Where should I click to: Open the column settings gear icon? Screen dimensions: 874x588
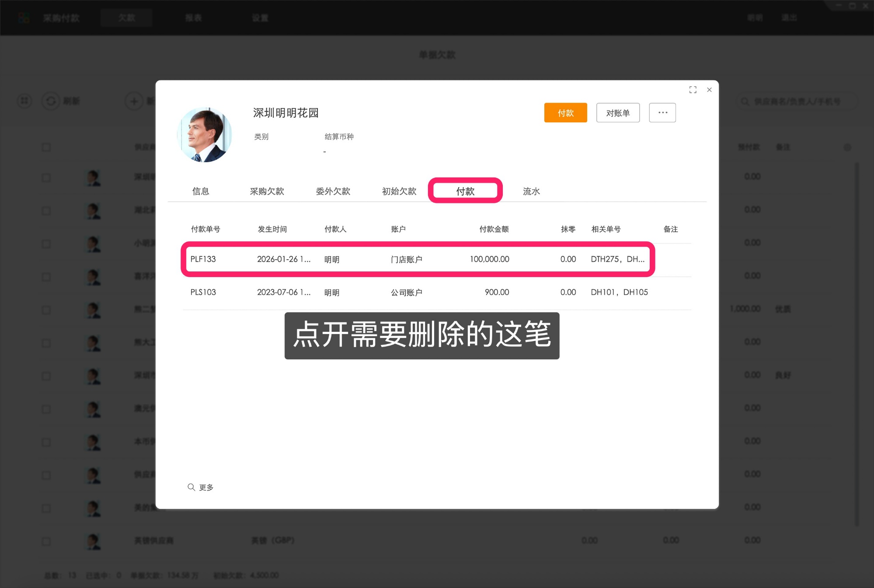847,147
